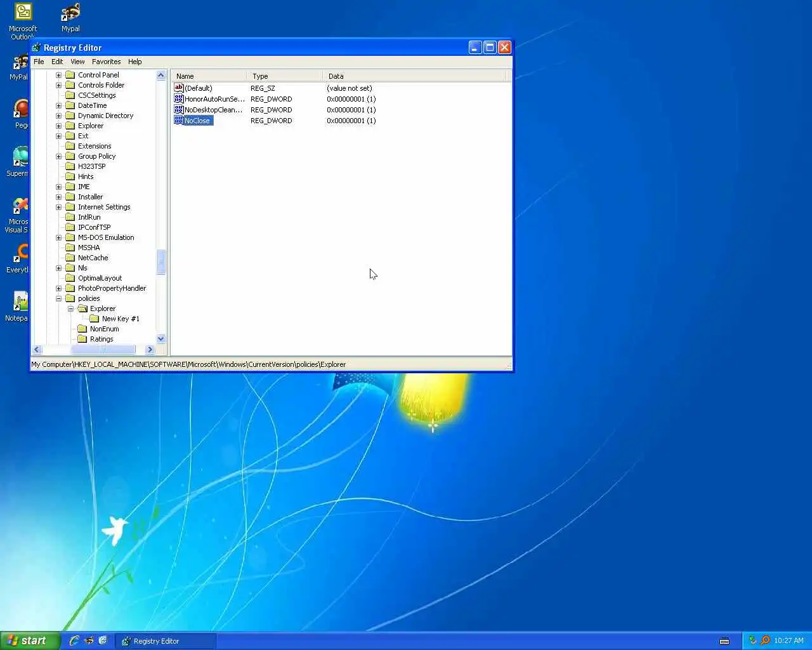Click the folder icon next to NetCache
The width and height of the screenshot is (812, 650).
tap(70, 258)
